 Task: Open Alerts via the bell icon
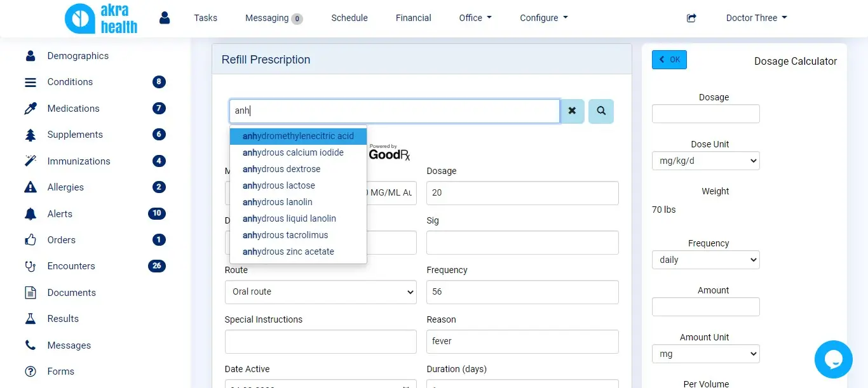(x=30, y=213)
